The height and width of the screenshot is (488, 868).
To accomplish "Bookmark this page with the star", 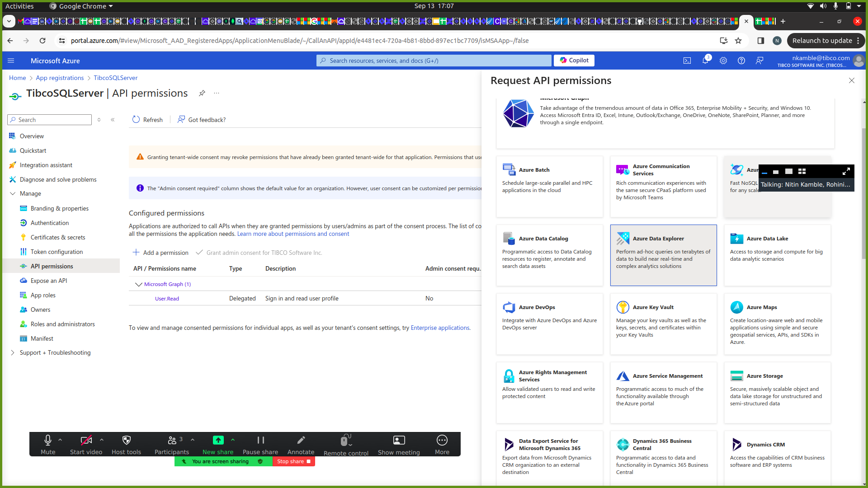I will pyautogui.click(x=738, y=41).
